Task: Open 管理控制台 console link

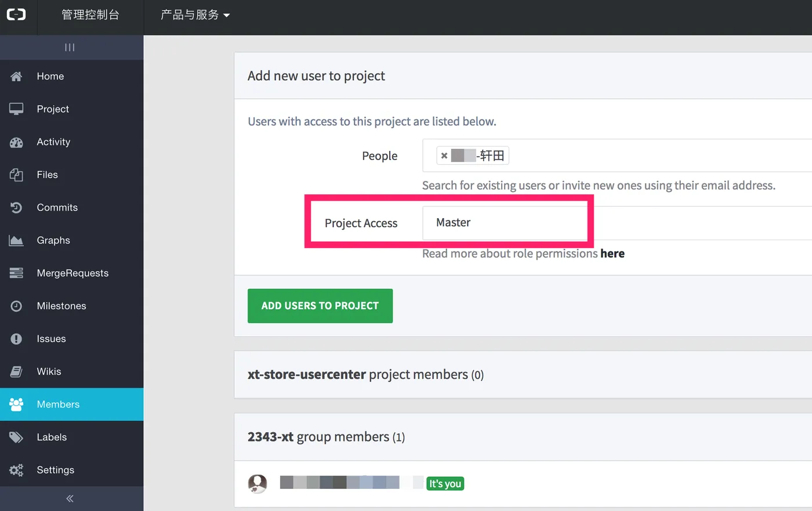Action: coord(90,15)
